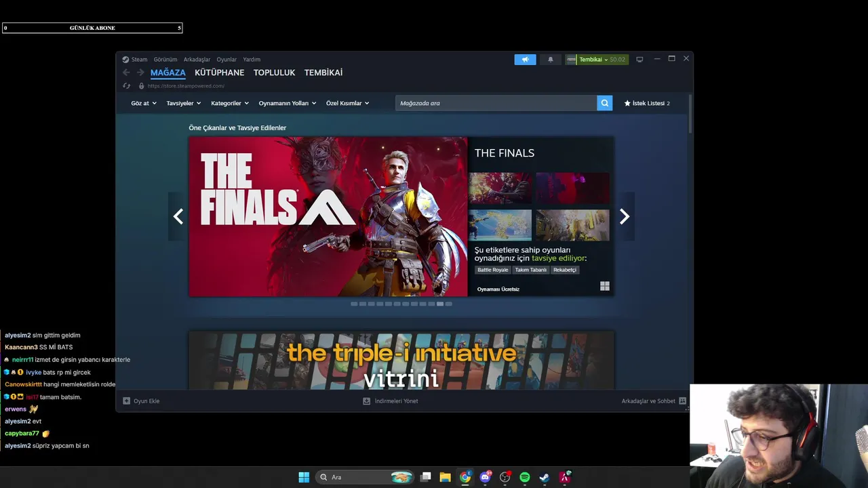
Task: Click the announcements megaphone icon
Action: click(525, 60)
